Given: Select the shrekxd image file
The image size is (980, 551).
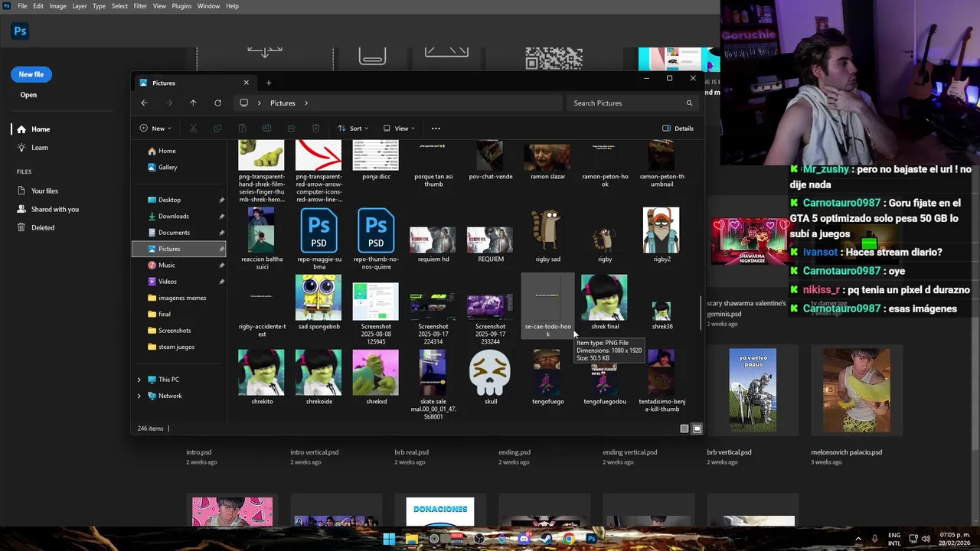Looking at the screenshot, I should pyautogui.click(x=376, y=377).
